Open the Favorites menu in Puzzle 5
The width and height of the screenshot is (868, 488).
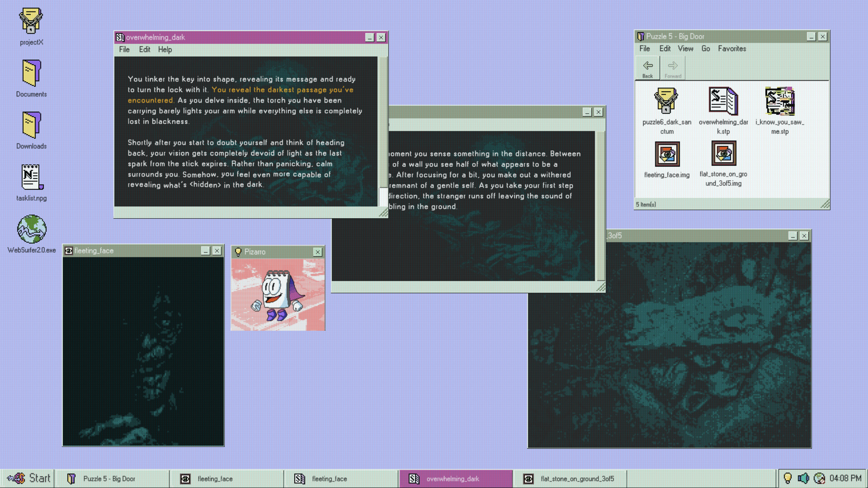click(731, 49)
